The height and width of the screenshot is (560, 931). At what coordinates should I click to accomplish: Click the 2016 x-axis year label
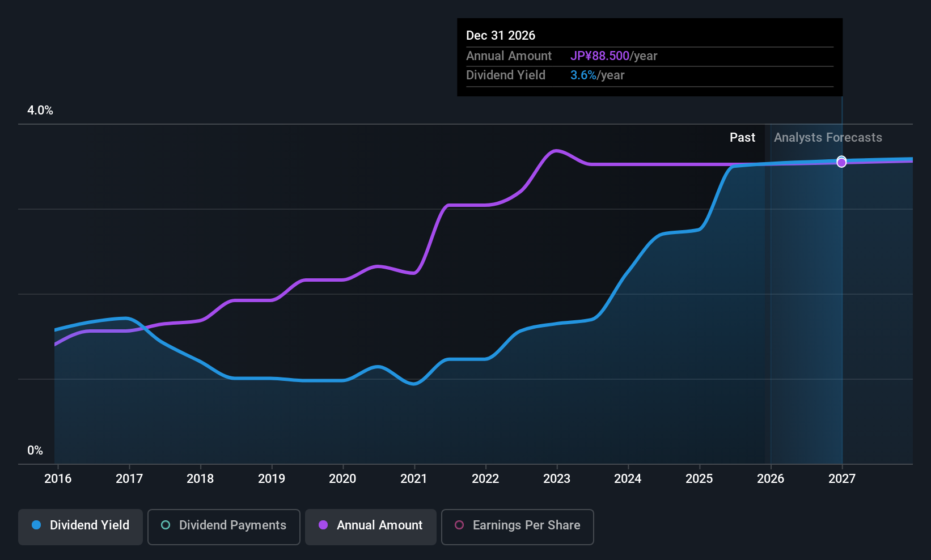click(58, 479)
